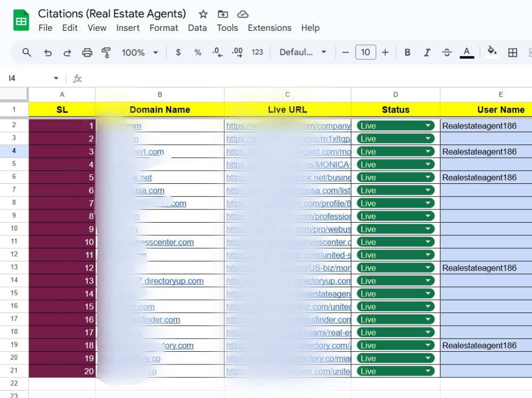
Task: Click the font size field
Action: (365, 52)
